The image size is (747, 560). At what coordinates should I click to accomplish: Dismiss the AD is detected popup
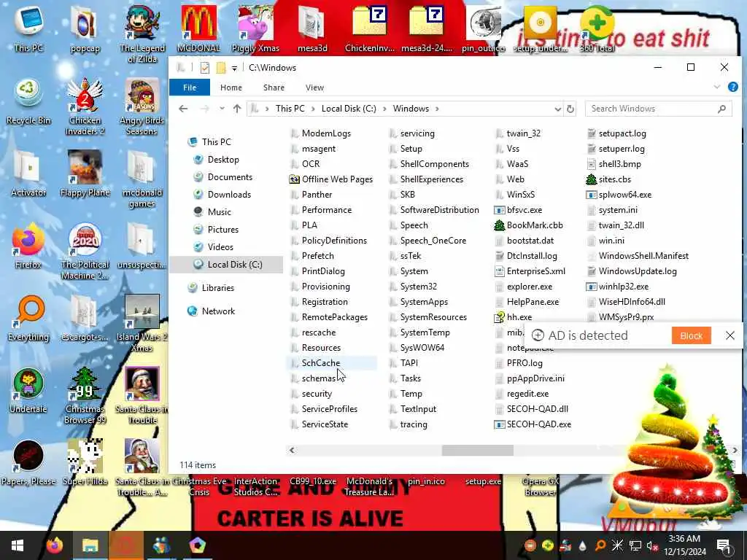729,335
